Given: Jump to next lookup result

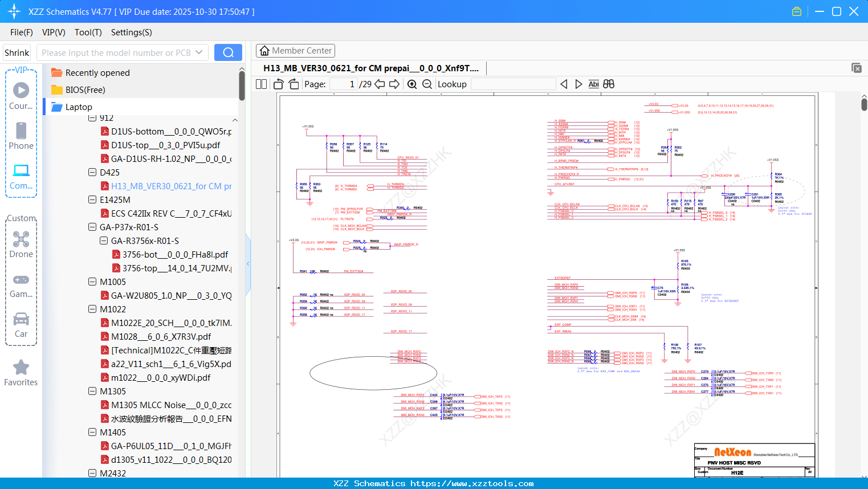Looking at the screenshot, I should point(578,84).
